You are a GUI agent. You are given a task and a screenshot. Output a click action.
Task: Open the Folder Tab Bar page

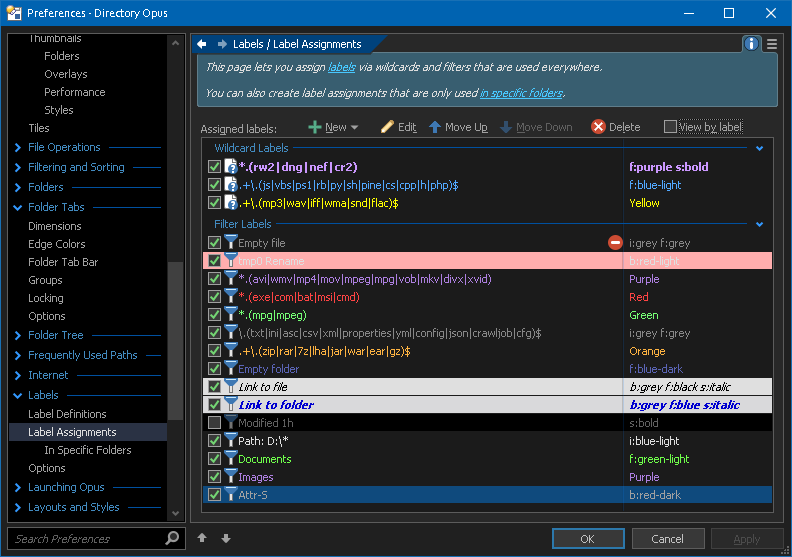[x=63, y=262]
